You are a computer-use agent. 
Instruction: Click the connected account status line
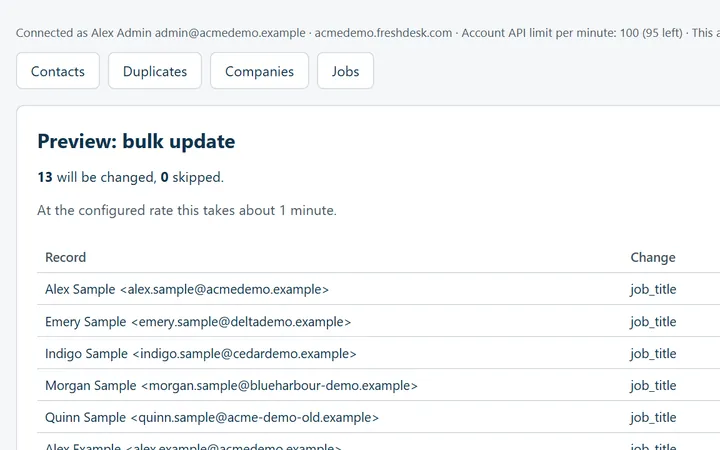[368, 33]
